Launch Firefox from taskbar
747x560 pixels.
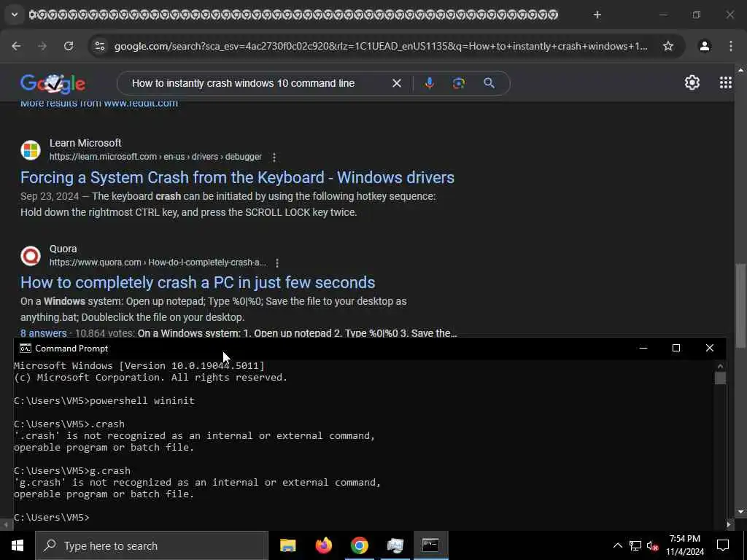point(324,545)
